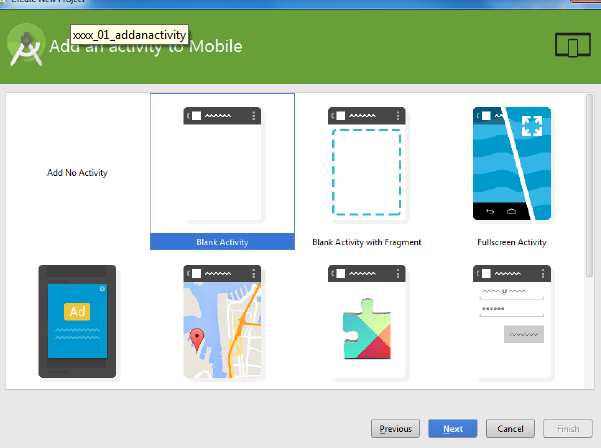The image size is (601, 448).
Task: Select the Google Maps Activity thumbnail
Action: click(223, 321)
